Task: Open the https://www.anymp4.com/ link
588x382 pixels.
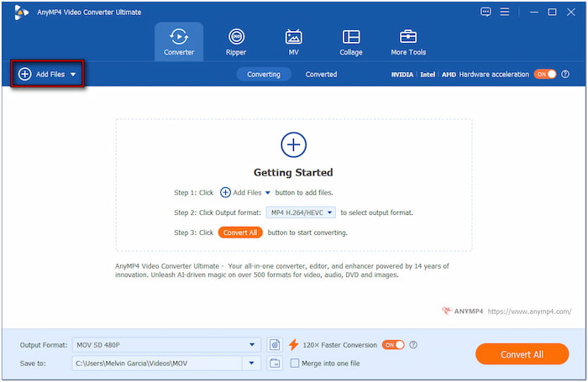Action: [x=529, y=311]
